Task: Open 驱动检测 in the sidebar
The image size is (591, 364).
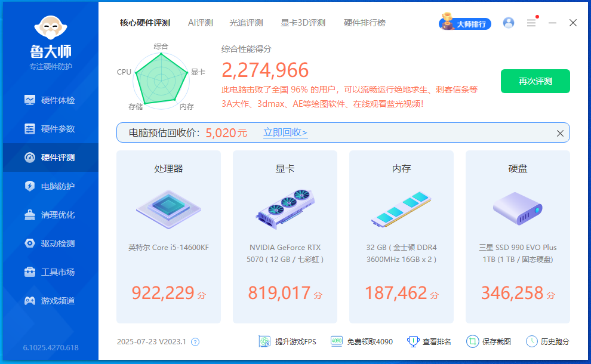Action: 51,243
